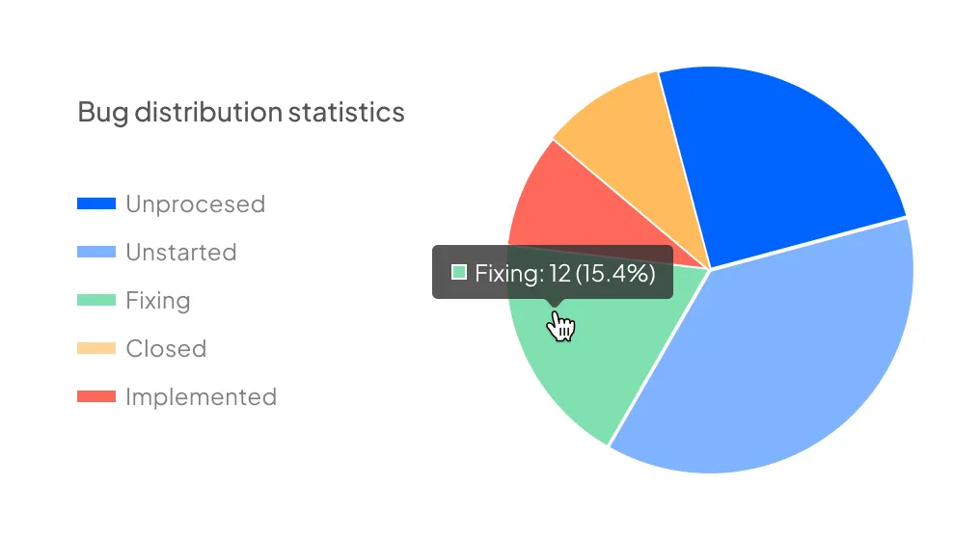Click the green square marker in tooltip

click(x=459, y=273)
